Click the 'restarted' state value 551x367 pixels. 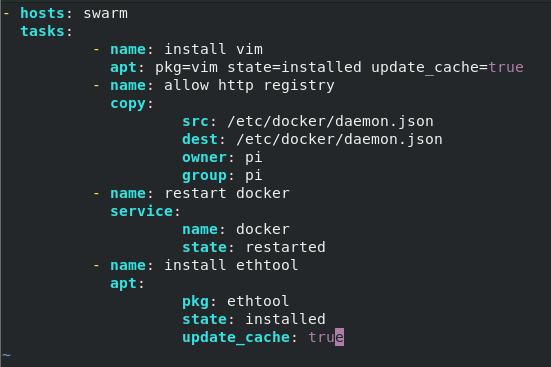pos(285,247)
